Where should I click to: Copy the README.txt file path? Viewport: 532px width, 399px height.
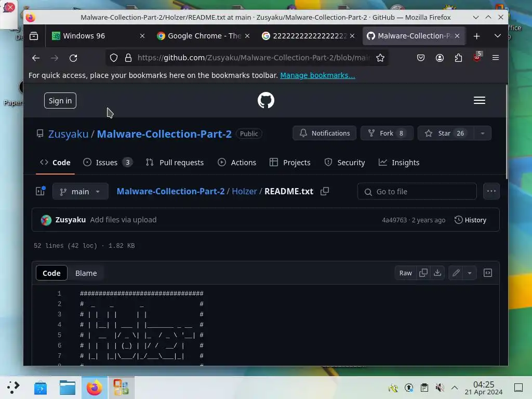pos(325,191)
